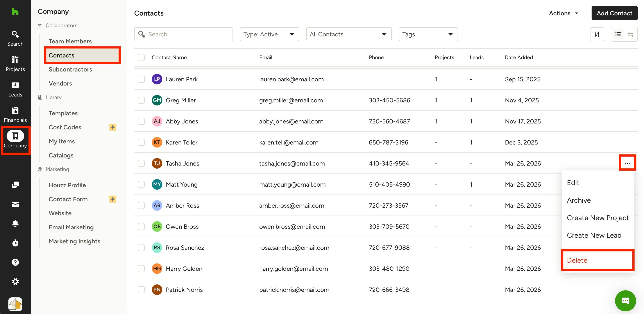Expand the All Contacts dropdown
644x314 pixels.
click(349, 34)
